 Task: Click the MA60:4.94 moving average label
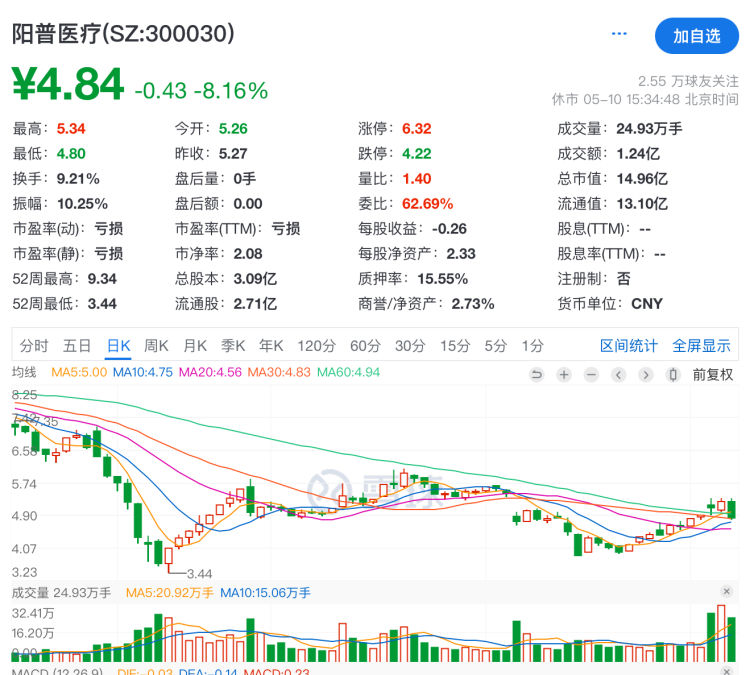[x=348, y=372]
